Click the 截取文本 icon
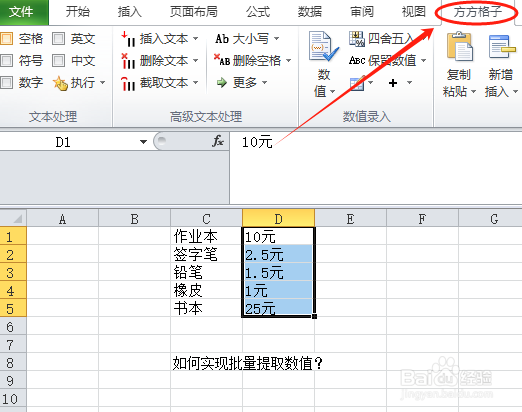This screenshot has height=412, width=522. click(128, 83)
